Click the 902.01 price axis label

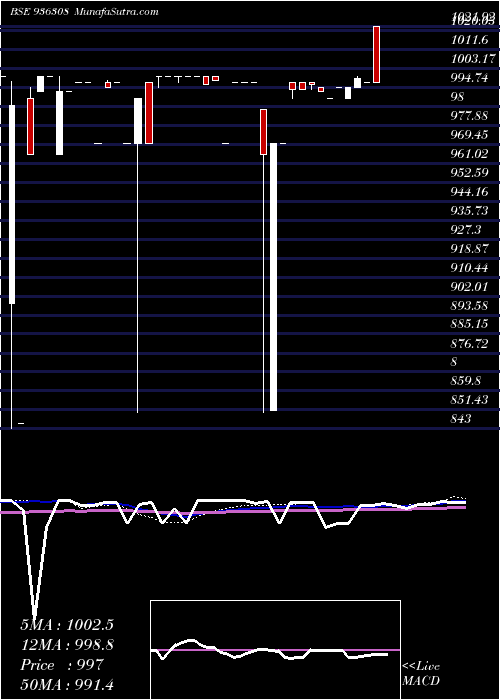(469, 286)
